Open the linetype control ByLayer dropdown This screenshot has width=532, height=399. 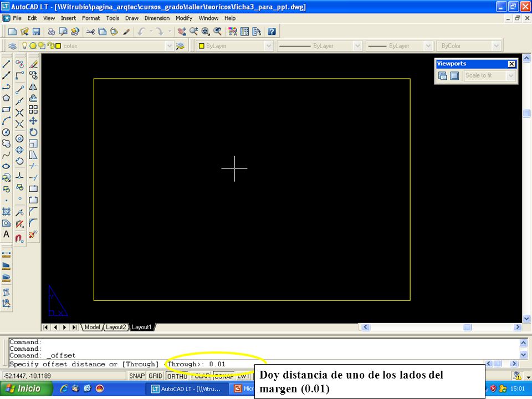click(357, 46)
